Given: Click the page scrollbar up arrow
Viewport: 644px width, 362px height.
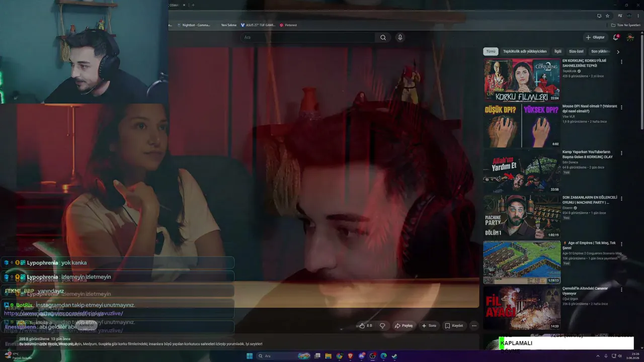Looking at the screenshot, I should click(641, 34).
